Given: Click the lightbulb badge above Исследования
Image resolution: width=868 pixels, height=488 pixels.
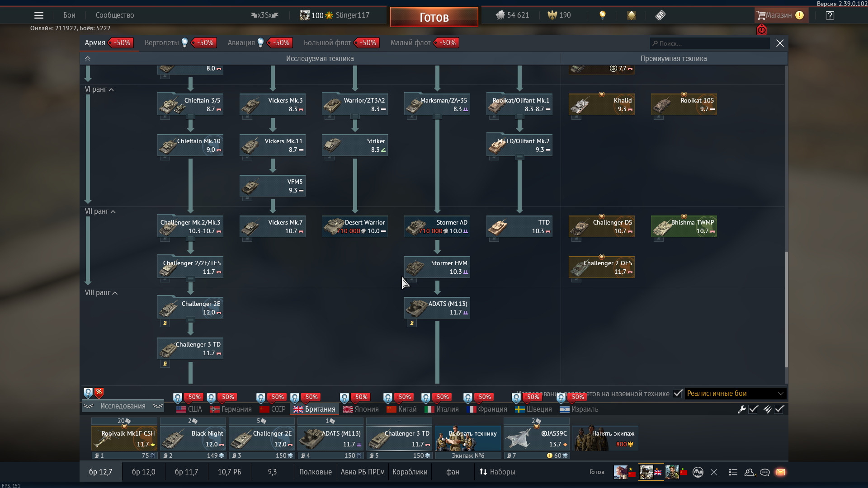Looking at the screenshot, I should 88,393.
